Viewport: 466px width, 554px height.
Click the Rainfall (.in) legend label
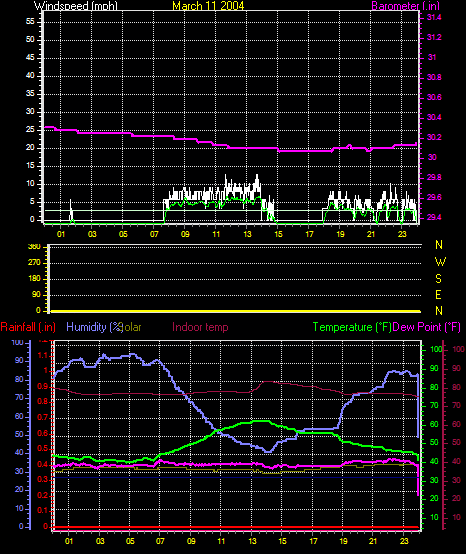click(28, 327)
